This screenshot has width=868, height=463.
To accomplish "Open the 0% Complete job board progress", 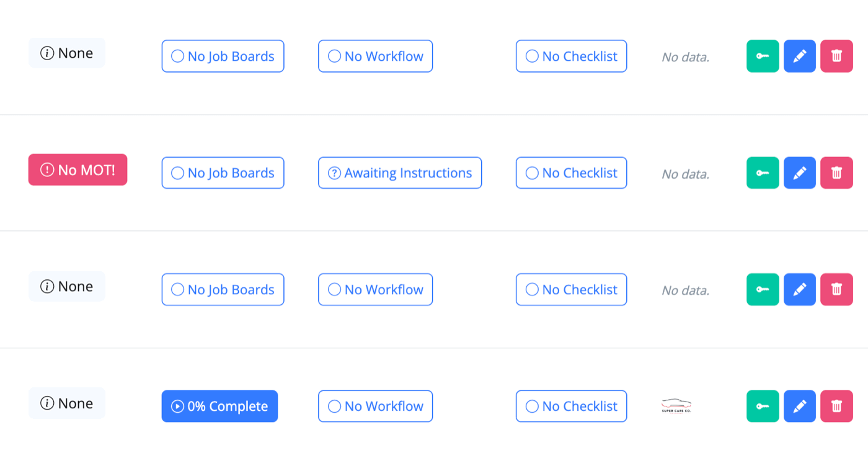I will click(x=219, y=406).
